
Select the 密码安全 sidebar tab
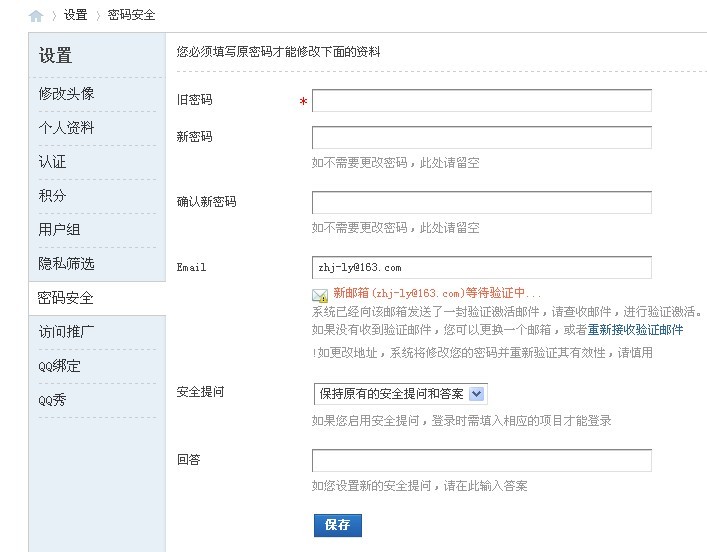point(66,298)
